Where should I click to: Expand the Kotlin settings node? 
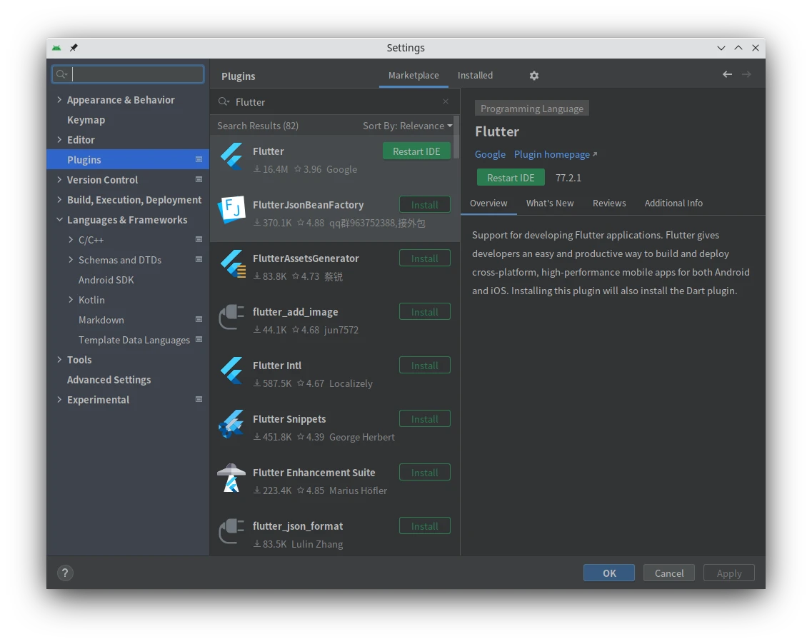click(71, 300)
